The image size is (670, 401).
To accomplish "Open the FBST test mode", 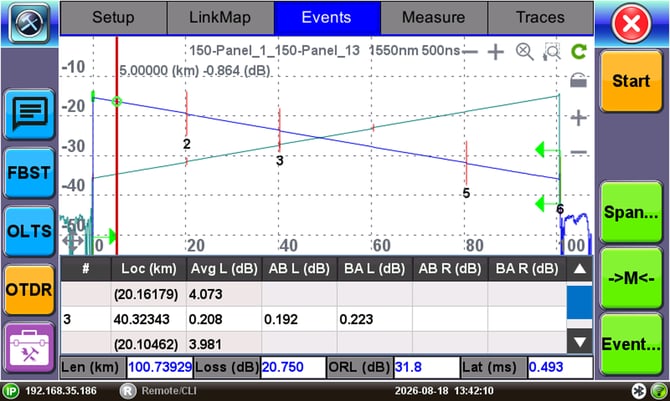I will point(29,173).
